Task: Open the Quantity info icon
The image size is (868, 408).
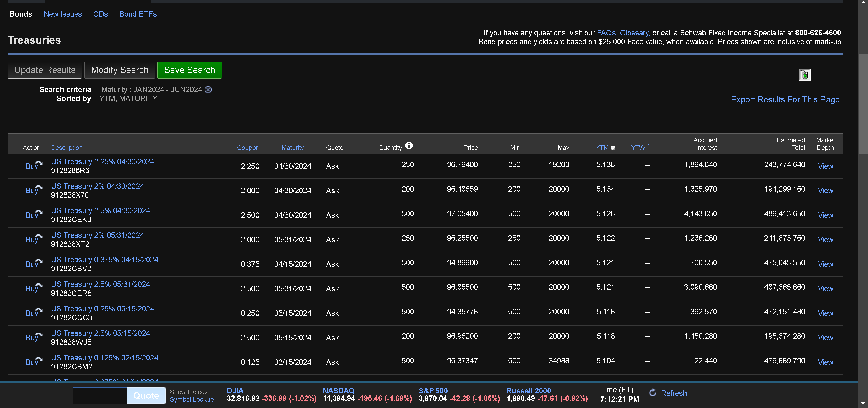Action: click(x=409, y=146)
